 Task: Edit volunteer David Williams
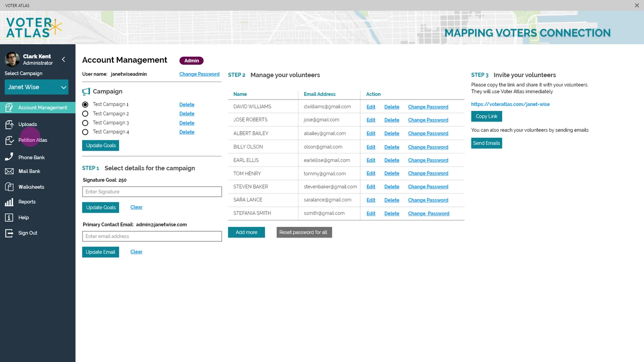point(371,107)
